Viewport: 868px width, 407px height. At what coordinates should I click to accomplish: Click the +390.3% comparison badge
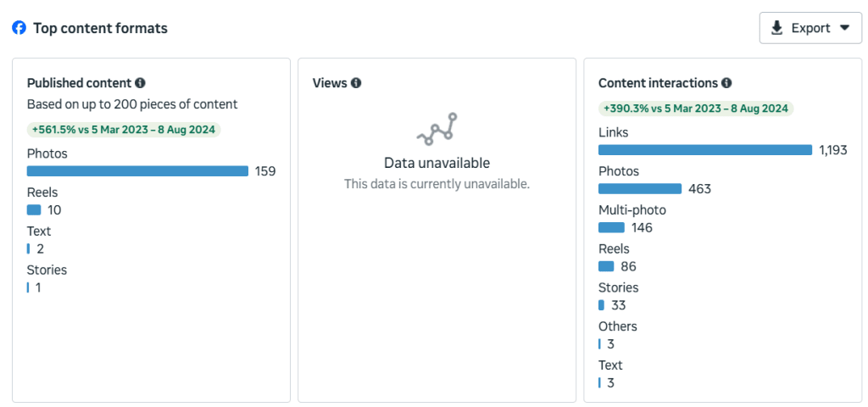pyautogui.click(x=695, y=109)
